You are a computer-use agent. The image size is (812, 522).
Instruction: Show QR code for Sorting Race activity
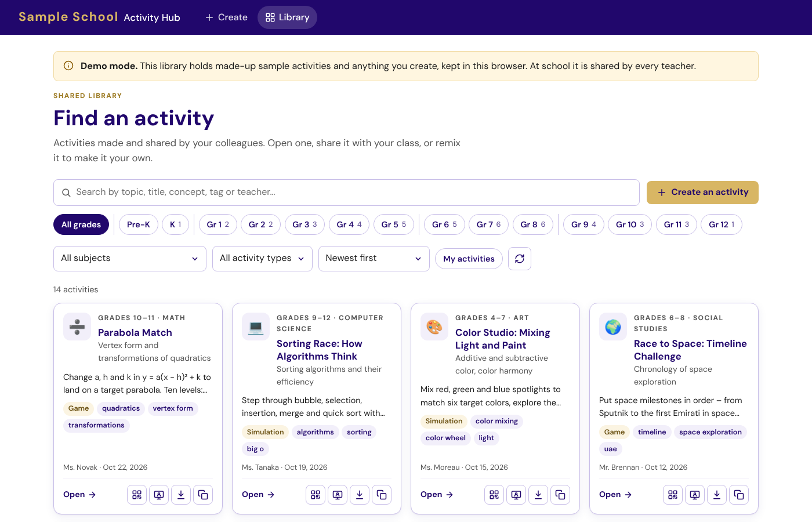316,495
